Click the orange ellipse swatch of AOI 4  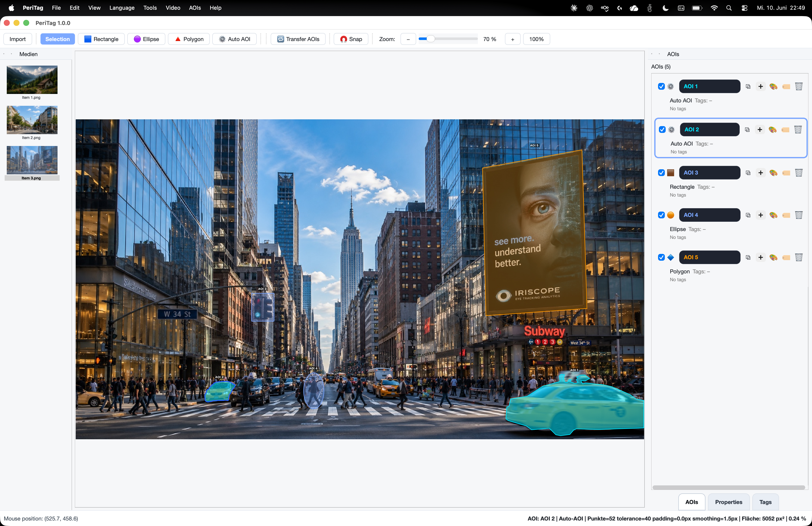pos(671,215)
